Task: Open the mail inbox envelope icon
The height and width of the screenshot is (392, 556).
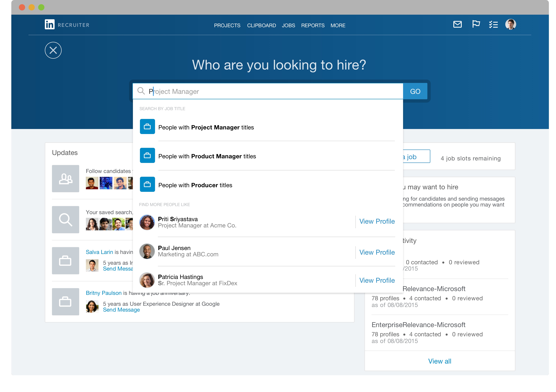Action: (457, 24)
